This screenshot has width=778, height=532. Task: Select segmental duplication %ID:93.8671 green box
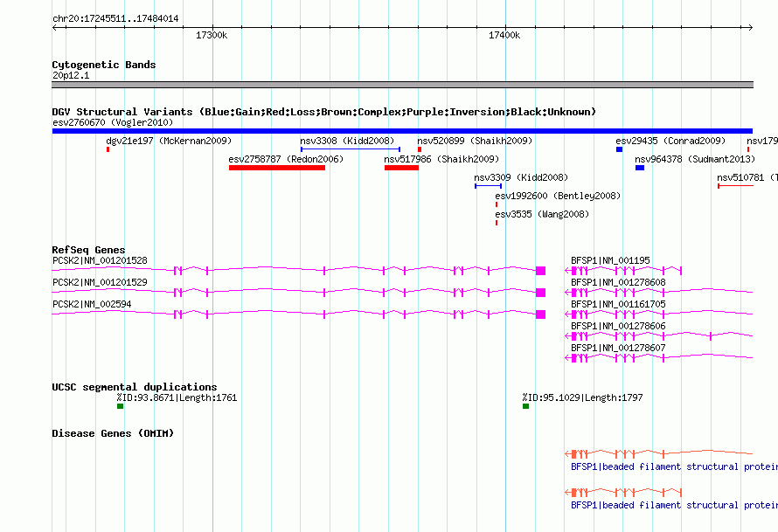[120, 406]
